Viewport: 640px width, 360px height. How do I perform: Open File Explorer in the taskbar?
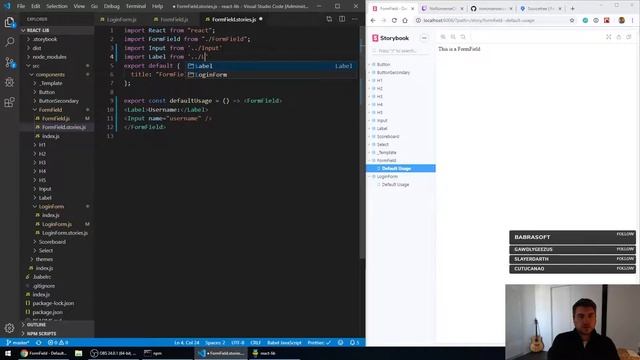(78, 353)
